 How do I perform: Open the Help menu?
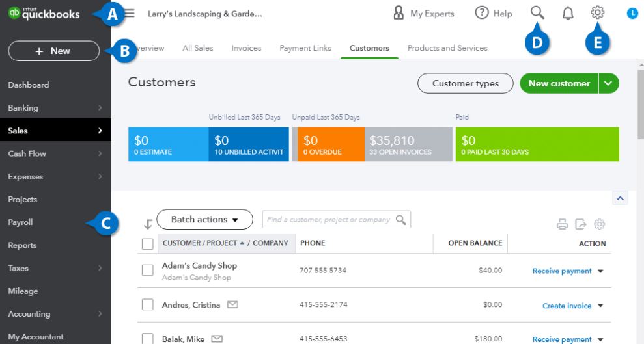coord(494,13)
